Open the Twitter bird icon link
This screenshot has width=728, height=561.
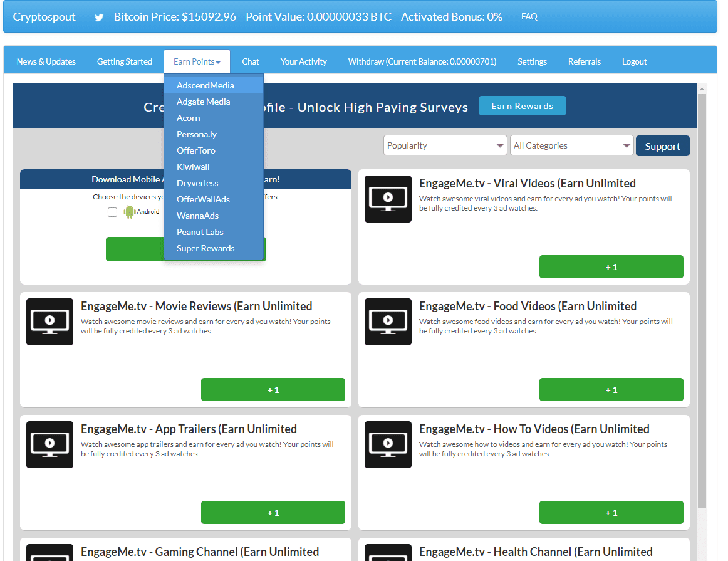coord(99,18)
